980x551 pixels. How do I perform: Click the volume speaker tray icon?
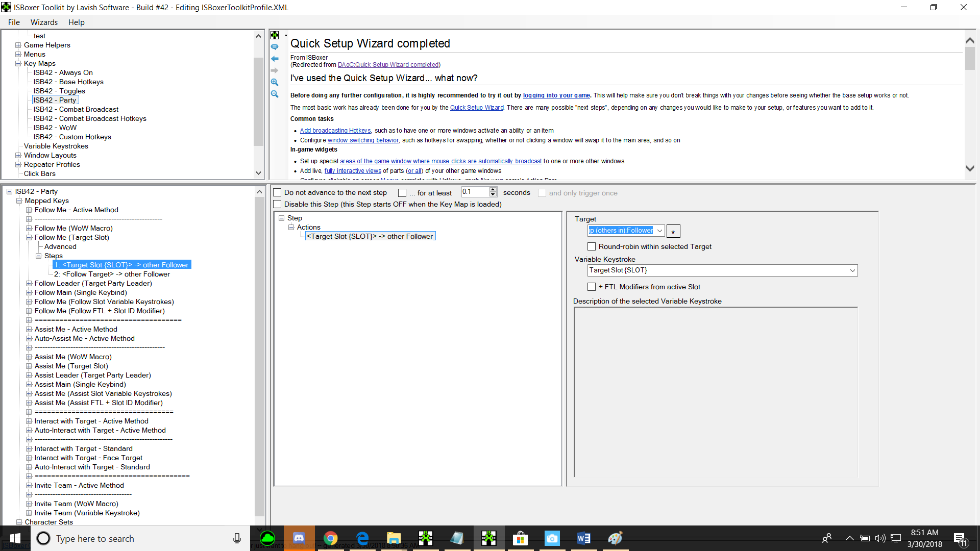(880, 538)
